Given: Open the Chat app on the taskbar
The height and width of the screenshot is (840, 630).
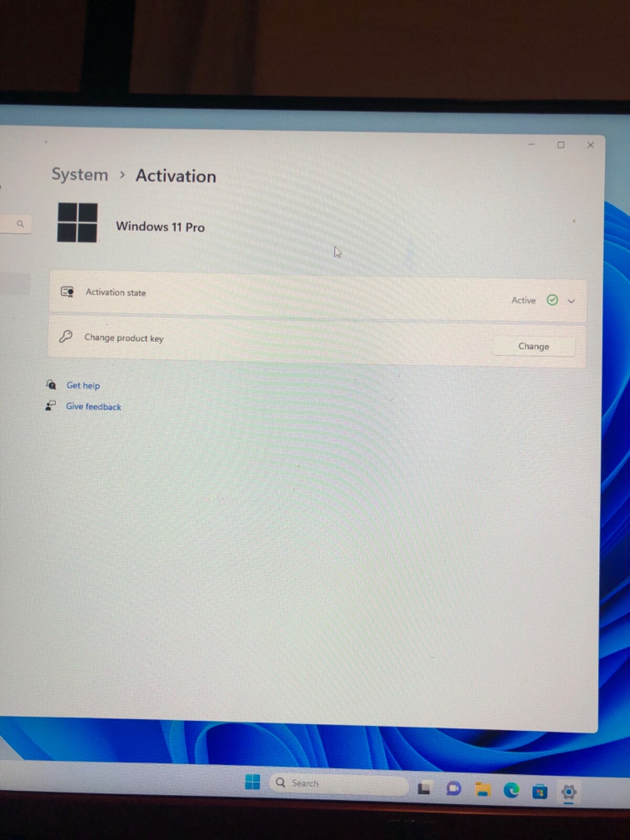Looking at the screenshot, I should 454,789.
